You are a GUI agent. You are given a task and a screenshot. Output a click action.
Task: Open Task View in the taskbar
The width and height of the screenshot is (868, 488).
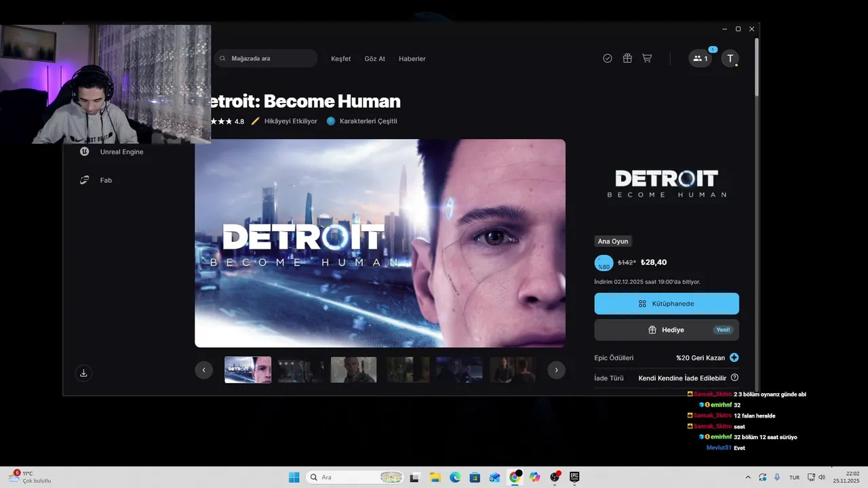point(414,477)
